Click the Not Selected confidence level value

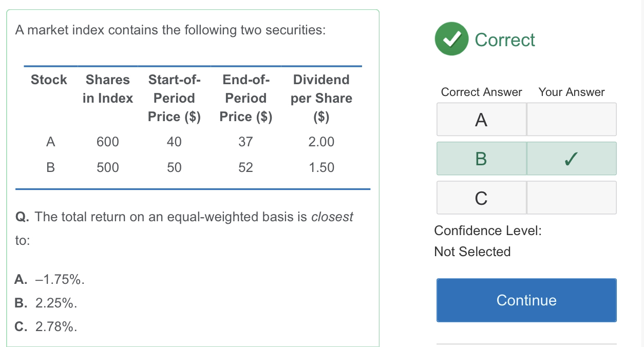472,252
